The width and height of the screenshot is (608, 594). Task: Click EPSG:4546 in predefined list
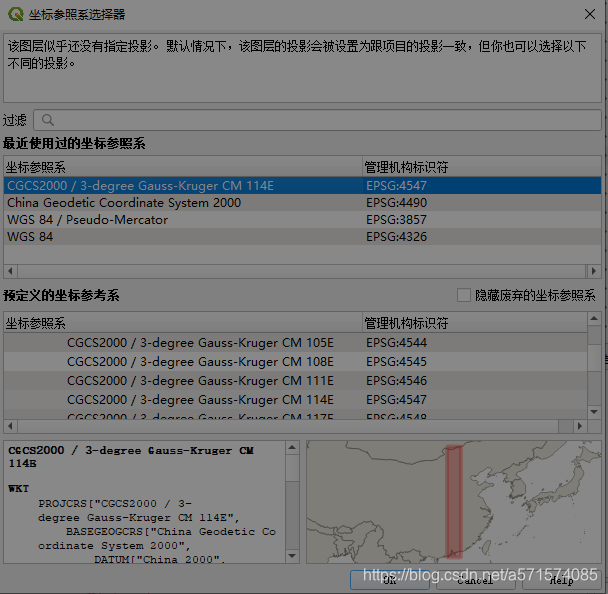(x=396, y=381)
